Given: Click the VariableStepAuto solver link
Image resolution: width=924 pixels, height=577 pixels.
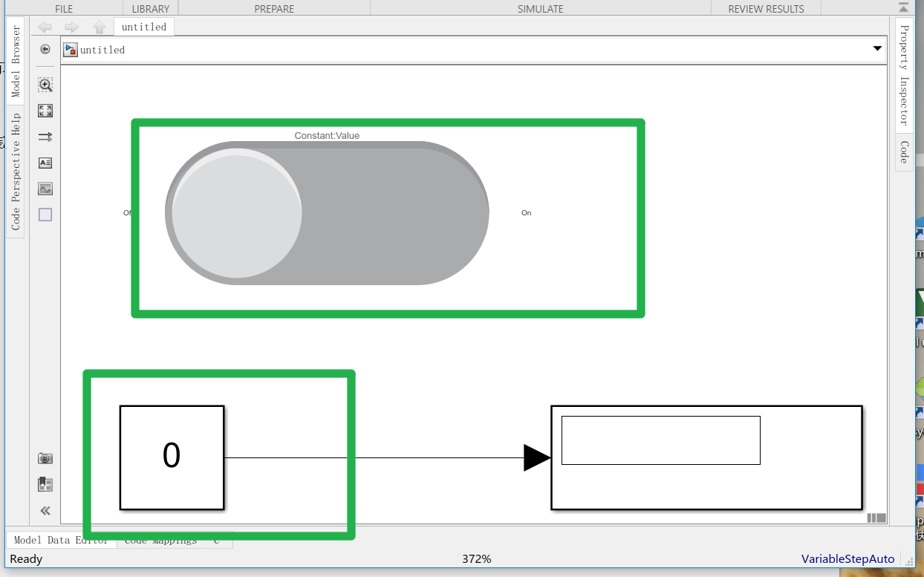Looking at the screenshot, I should [847, 558].
